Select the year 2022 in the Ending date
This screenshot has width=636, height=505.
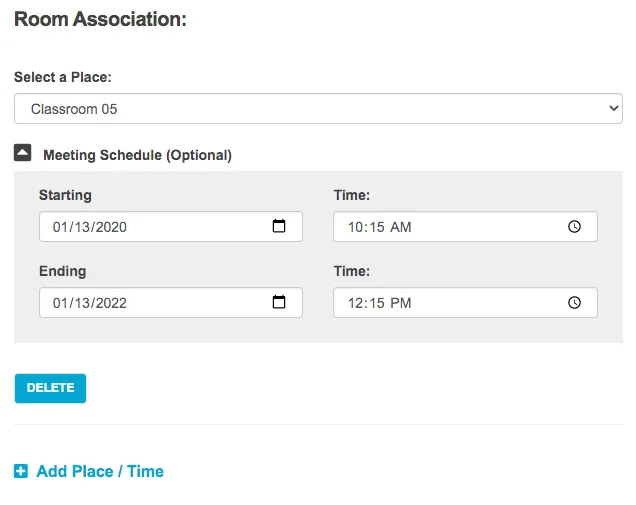click(x=111, y=303)
